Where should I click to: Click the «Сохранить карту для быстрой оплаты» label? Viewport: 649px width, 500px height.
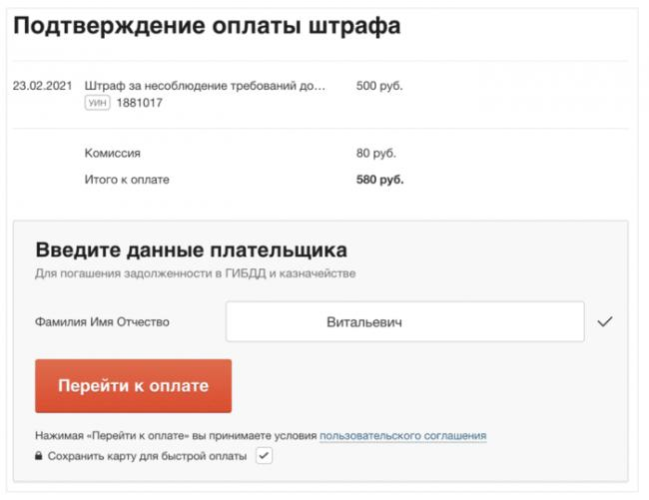click(145, 456)
